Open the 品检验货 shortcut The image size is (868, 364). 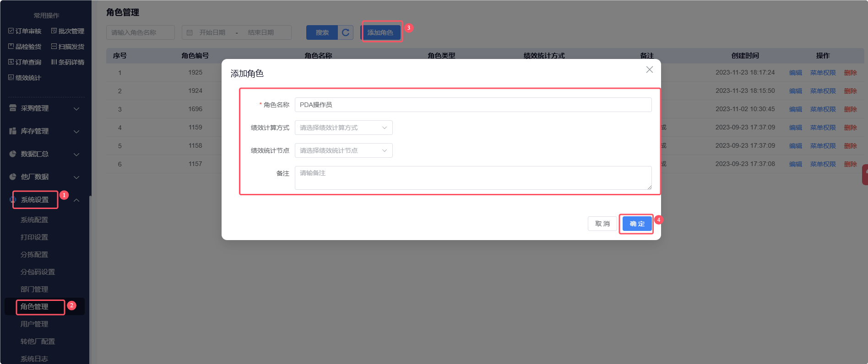[x=25, y=47]
